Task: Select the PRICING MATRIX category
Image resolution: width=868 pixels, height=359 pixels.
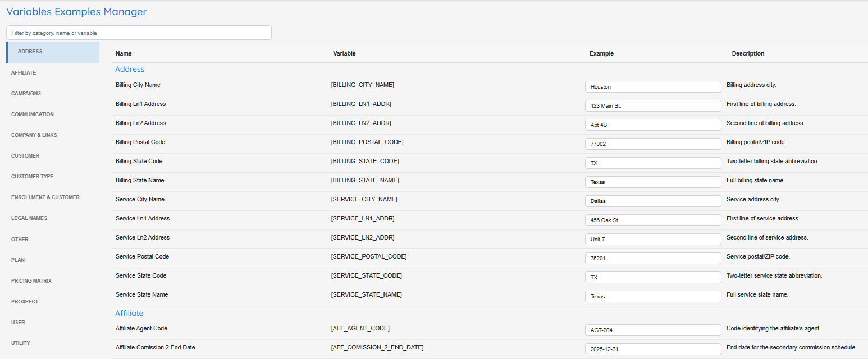Action: (x=31, y=281)
